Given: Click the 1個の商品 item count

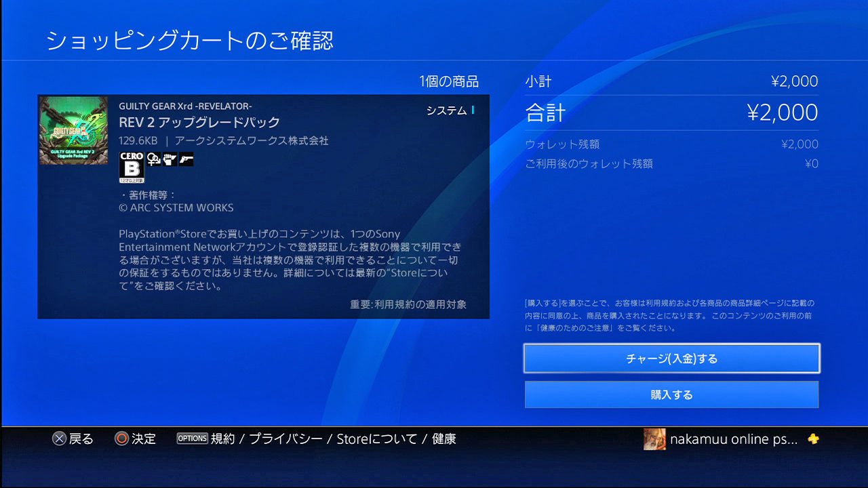Looking at the screenshot, I should tap(449, 82).
